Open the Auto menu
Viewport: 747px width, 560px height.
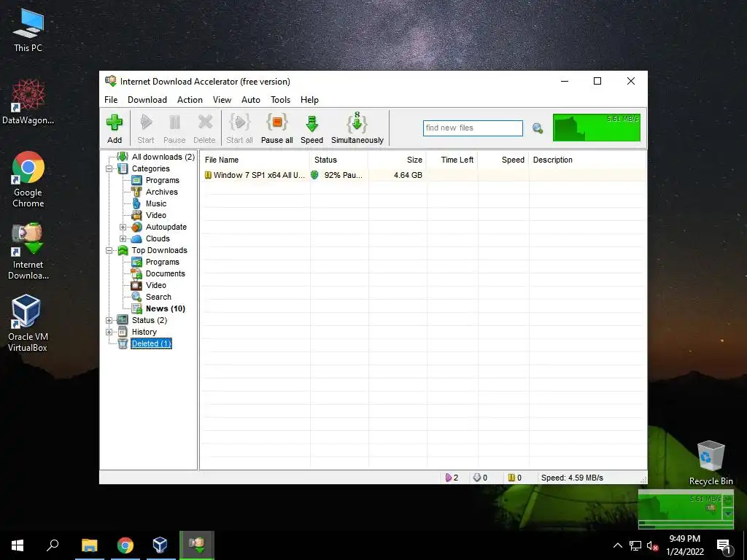251,99
